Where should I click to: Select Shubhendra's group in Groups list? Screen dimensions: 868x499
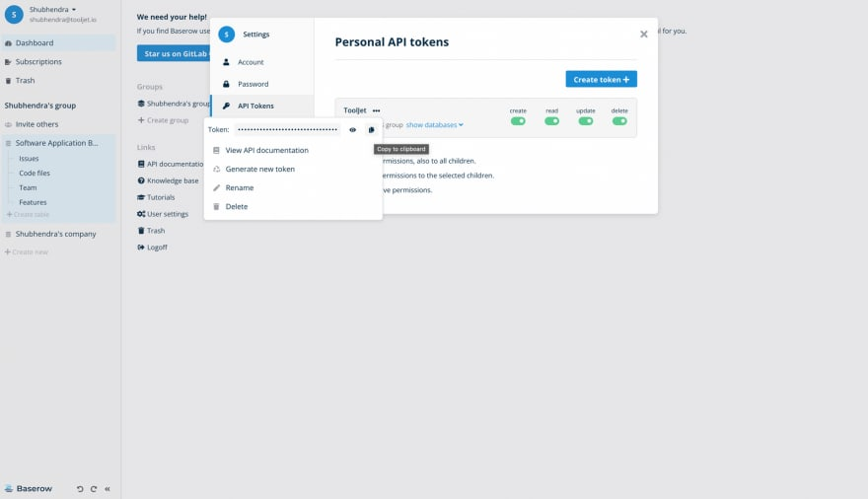pos(174,104)
